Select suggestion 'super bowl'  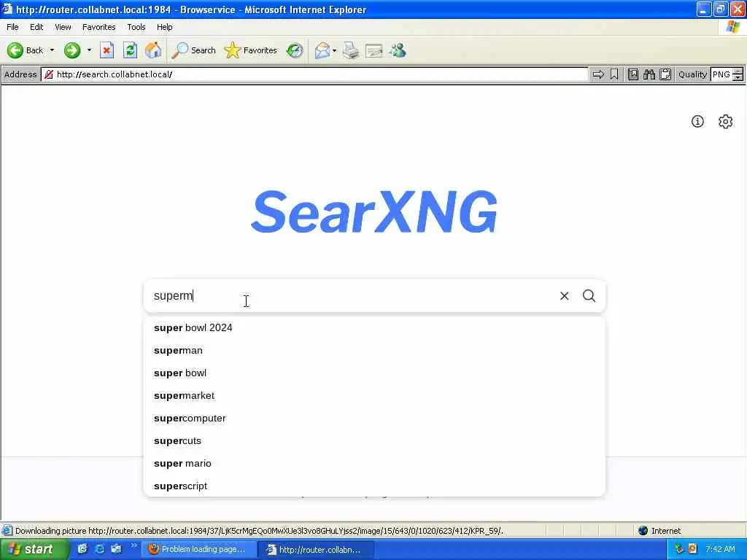click(x=374, y=373)
